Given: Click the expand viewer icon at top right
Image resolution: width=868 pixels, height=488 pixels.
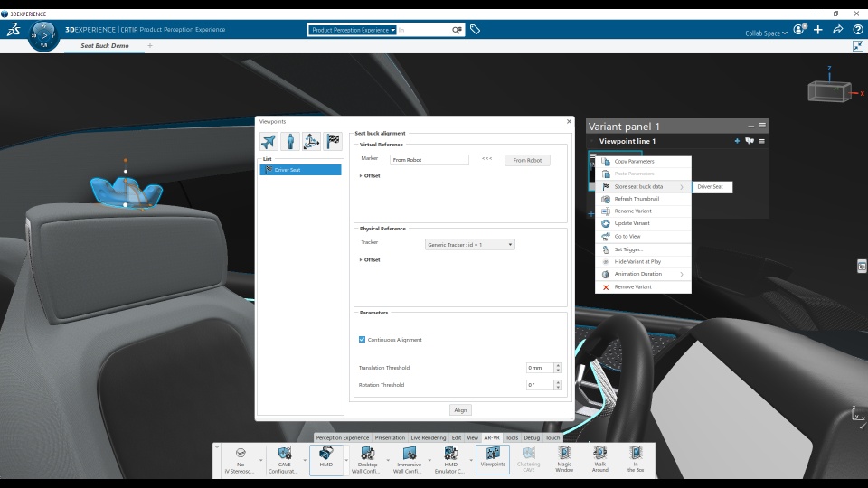Looking at the screenshot, I should point(857,46).
